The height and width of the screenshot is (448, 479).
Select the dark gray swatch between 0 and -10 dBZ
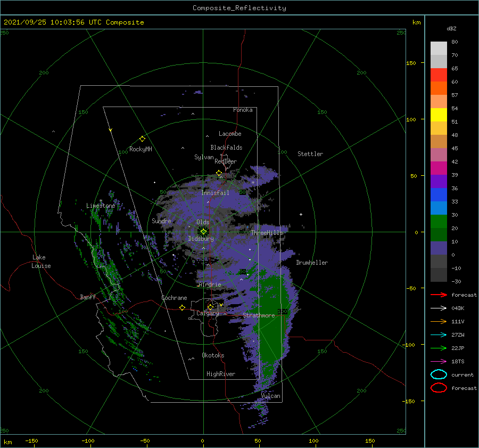point(439,261)
